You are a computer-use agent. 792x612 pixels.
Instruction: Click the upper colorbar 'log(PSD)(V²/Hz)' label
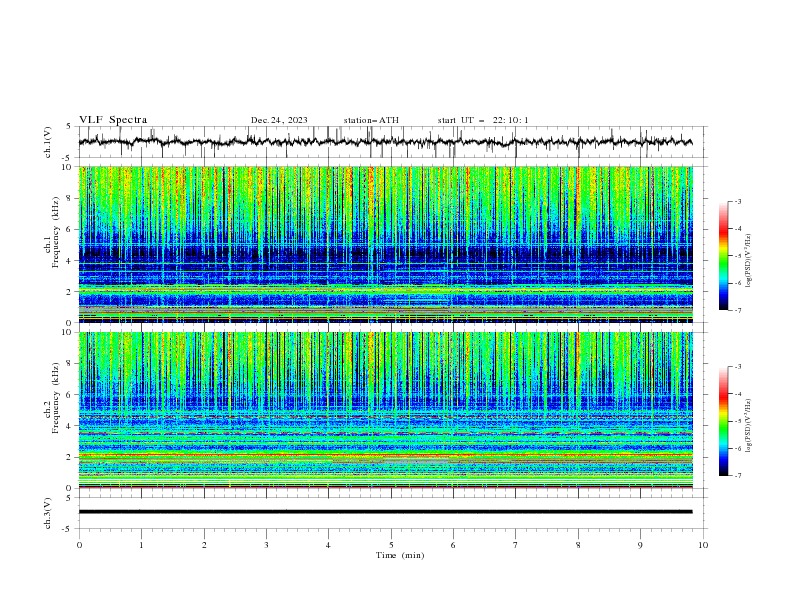[x=749, y=261]
